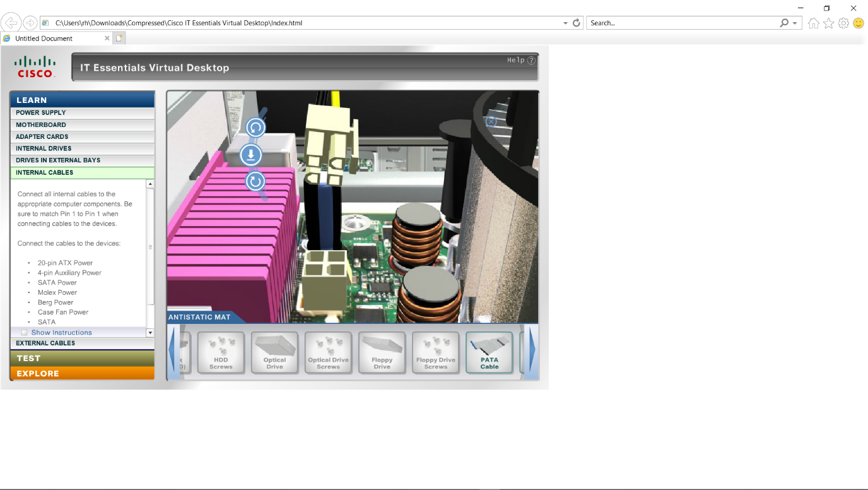Select the INTERNAL CABLES lesson
Image resolution: width=868 pixels, height=490 pixels.
coord(82,172)
